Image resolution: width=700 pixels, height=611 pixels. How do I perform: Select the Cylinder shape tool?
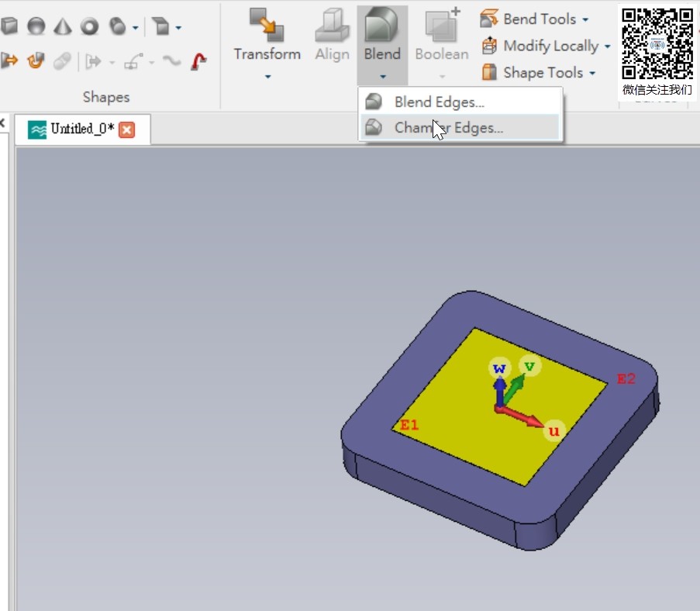pyautogui.click(x=118, y=26)
